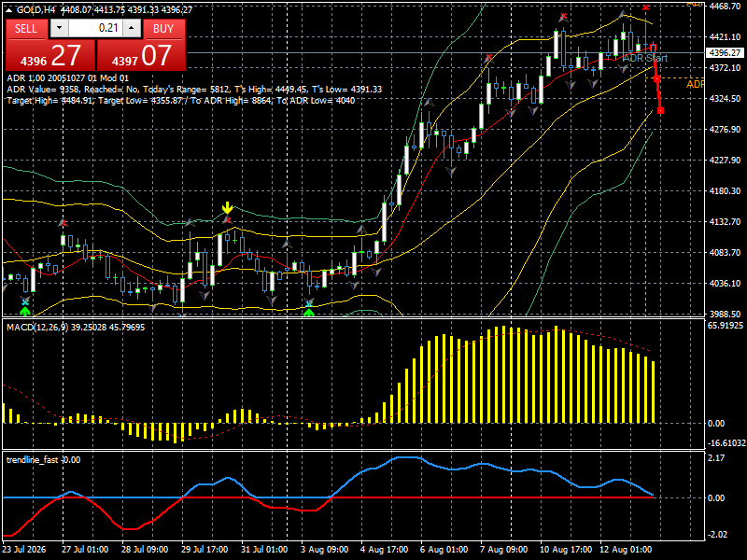Select the trendline_fast indicator label

point(43,460)
